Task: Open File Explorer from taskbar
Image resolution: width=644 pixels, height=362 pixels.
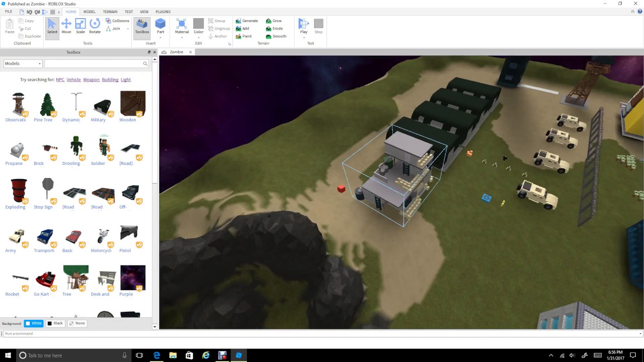Action: (x=173, y=355)
